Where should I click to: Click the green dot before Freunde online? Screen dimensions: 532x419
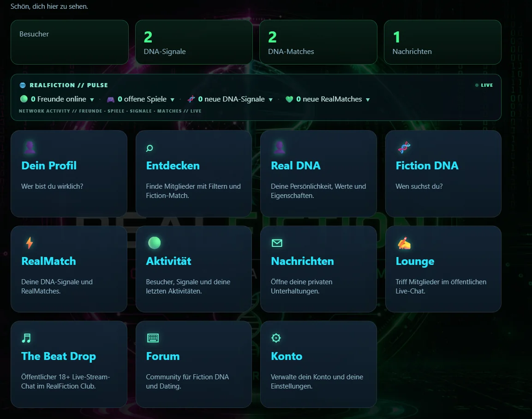24,99
